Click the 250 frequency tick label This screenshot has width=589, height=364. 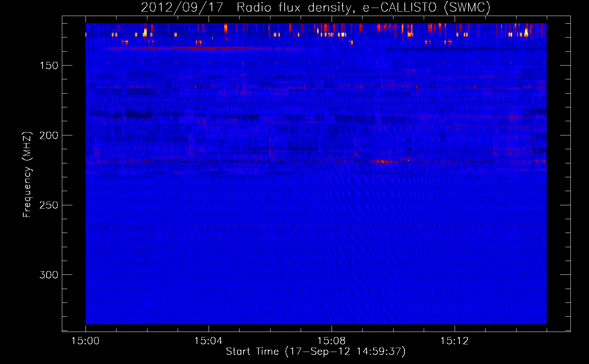point(49,205)
